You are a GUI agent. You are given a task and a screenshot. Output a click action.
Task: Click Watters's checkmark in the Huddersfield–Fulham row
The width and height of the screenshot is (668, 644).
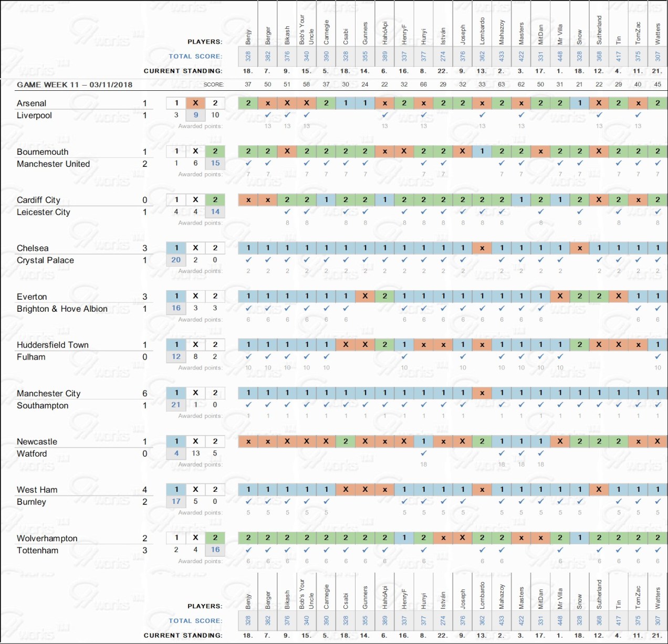click(657, 356)
